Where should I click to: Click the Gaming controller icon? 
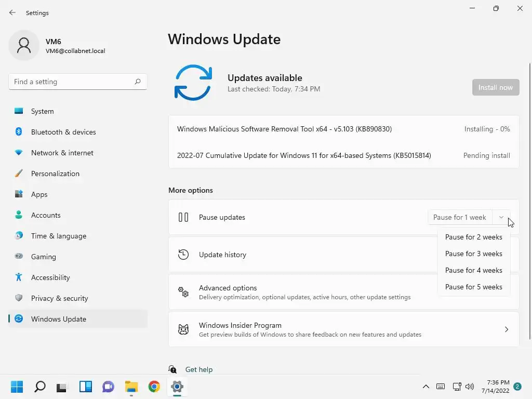(x=19, y=256)
